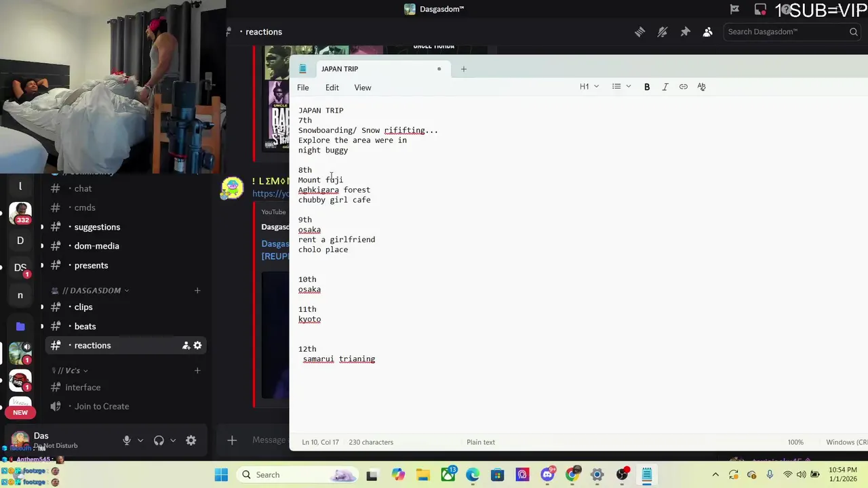The width and height of the screenshot is (868, 488).
Task: Insert a link using Notepad toolbar
Action: pyautogui.click(x=684, y=87)
